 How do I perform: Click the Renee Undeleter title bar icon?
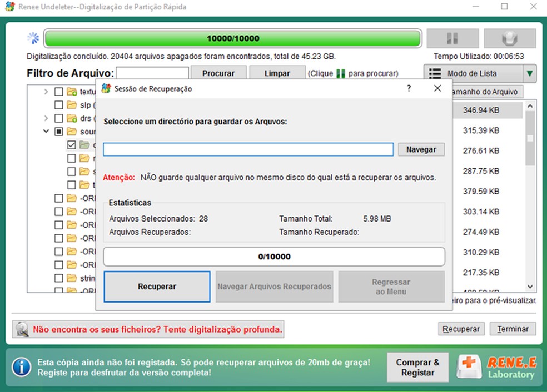click(x=10, y=7)
